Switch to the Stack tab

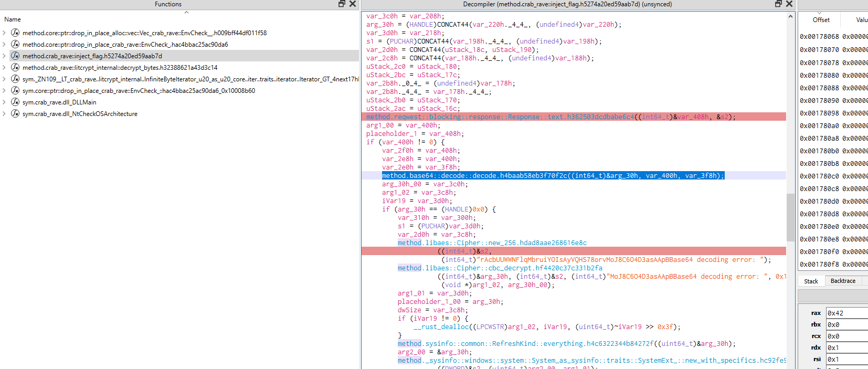tap(811, 281)
